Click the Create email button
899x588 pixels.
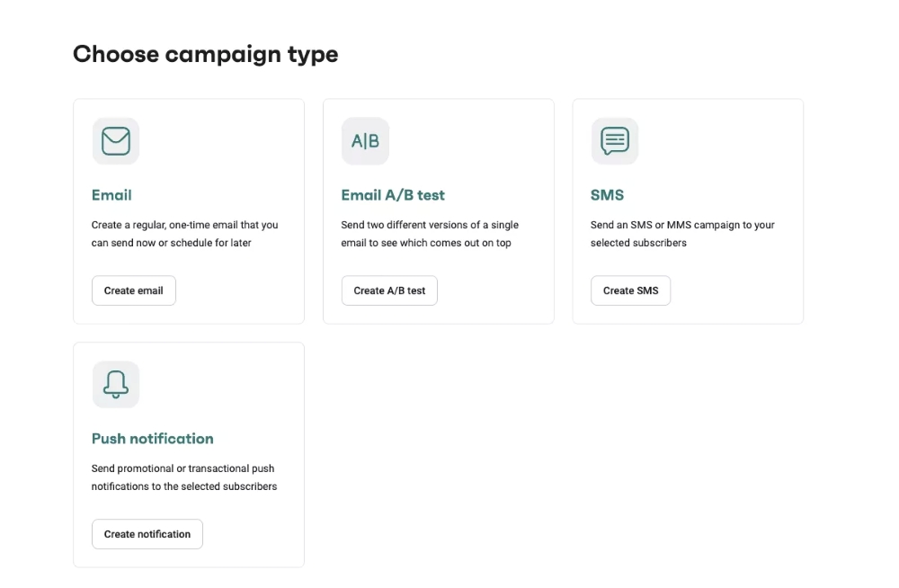point(133,290)
